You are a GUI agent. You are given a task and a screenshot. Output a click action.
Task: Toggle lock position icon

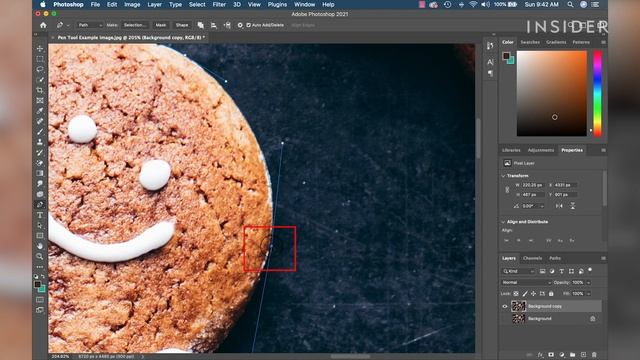(x=533, y=293)
